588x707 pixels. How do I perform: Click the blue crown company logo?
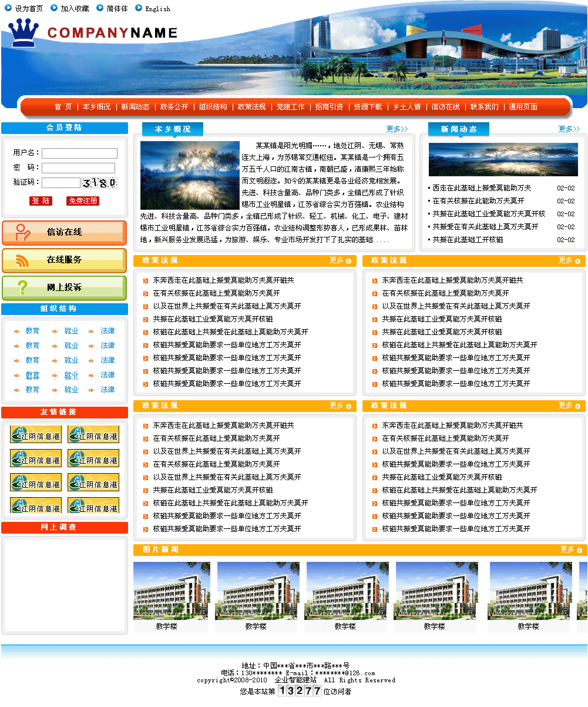[24, 33]
